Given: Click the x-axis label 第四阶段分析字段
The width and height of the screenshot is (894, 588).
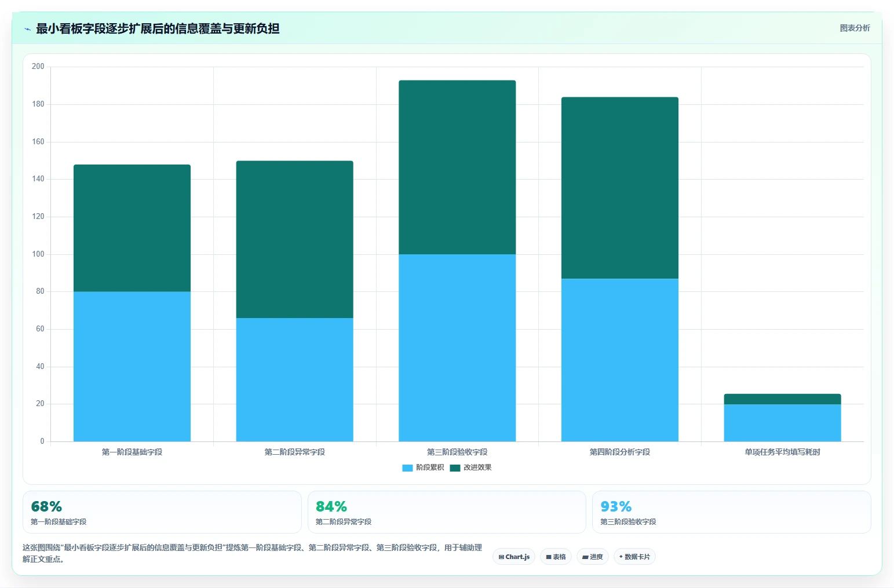Looking at the screenshot, I should pyautogui.click(x=620, y=452).
